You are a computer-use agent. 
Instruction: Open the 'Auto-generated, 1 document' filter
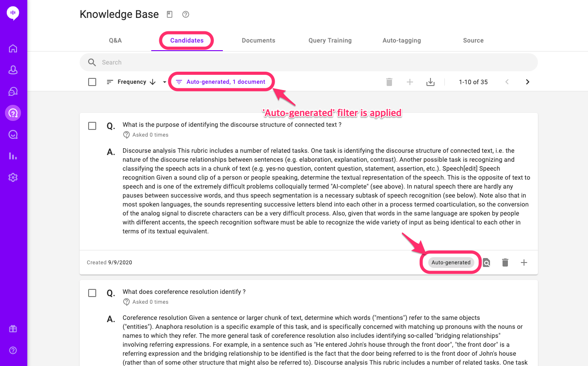tap(221, 82)
